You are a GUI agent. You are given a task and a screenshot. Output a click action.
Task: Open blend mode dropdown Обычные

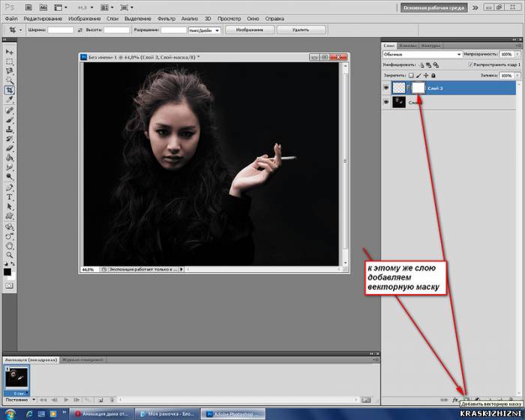pos(422,54)
